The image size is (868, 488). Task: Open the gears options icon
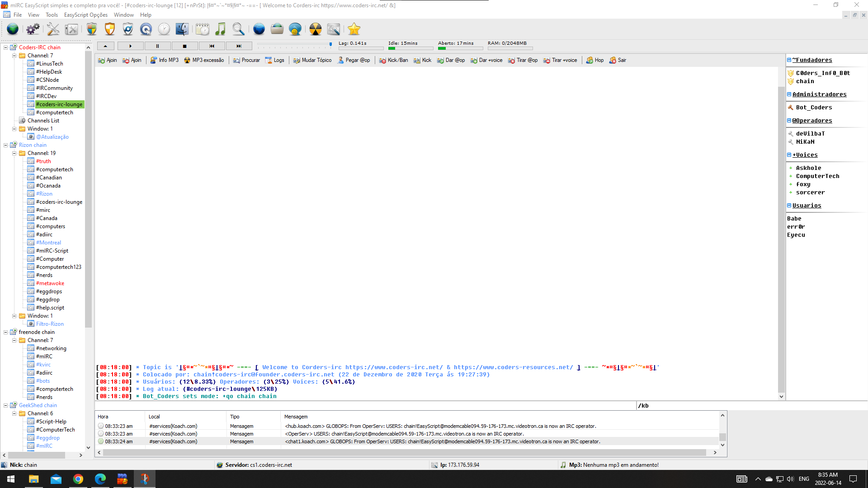coord(33,29)
